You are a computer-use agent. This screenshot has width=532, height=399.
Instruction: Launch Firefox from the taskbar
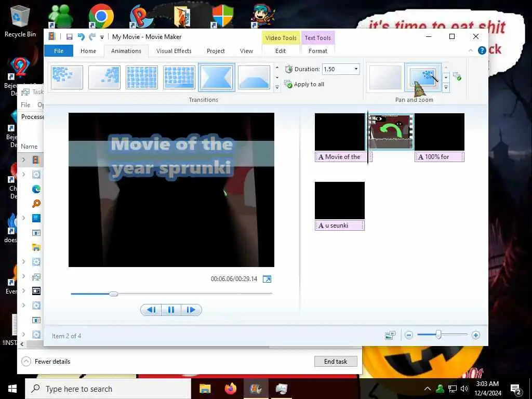tap(231, 389)
